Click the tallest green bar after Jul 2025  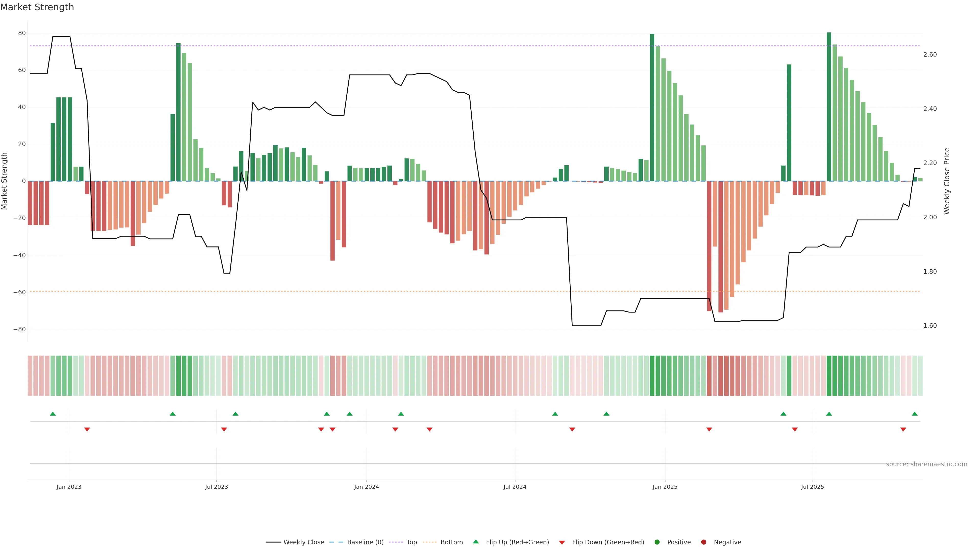[829, 106]
